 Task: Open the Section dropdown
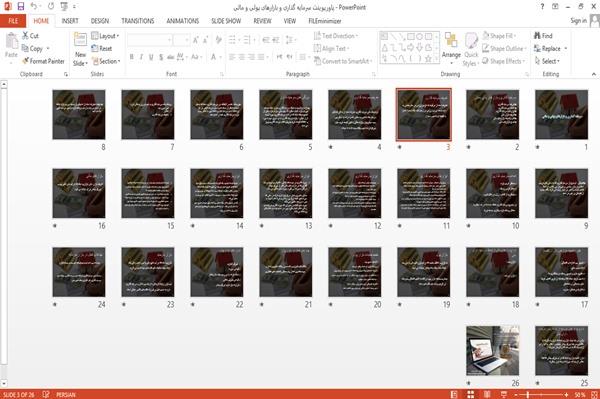click(106, 61)
